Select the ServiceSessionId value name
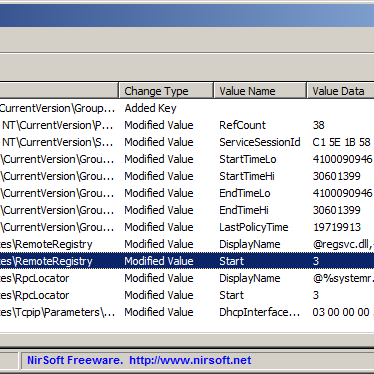 click(260, 142)
